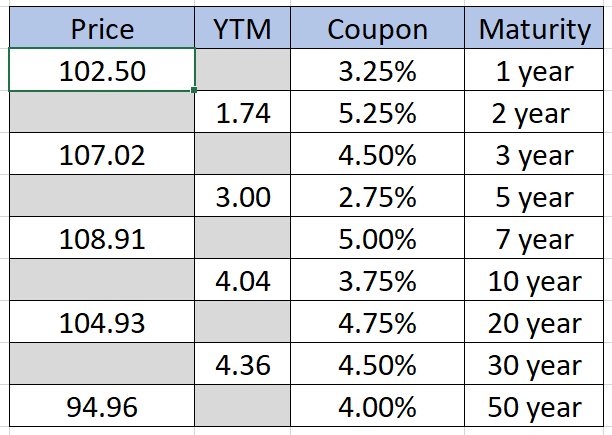
Task: Click the cell with price 104.93
Action: point(102,324)
